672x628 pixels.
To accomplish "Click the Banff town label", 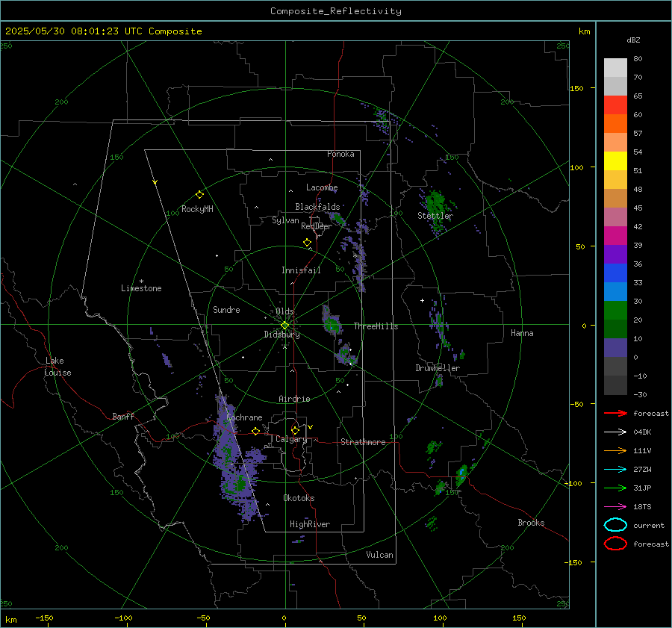I will point(123,416).
